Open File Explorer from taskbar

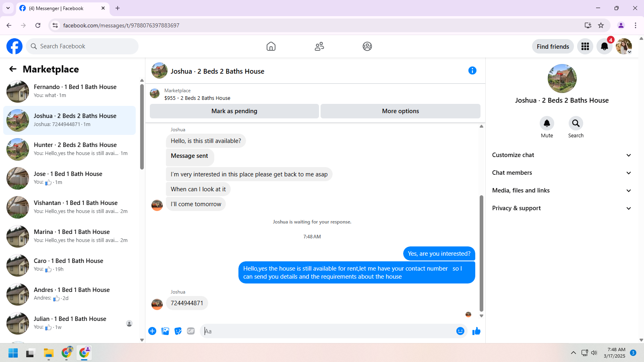coord(49,353)
